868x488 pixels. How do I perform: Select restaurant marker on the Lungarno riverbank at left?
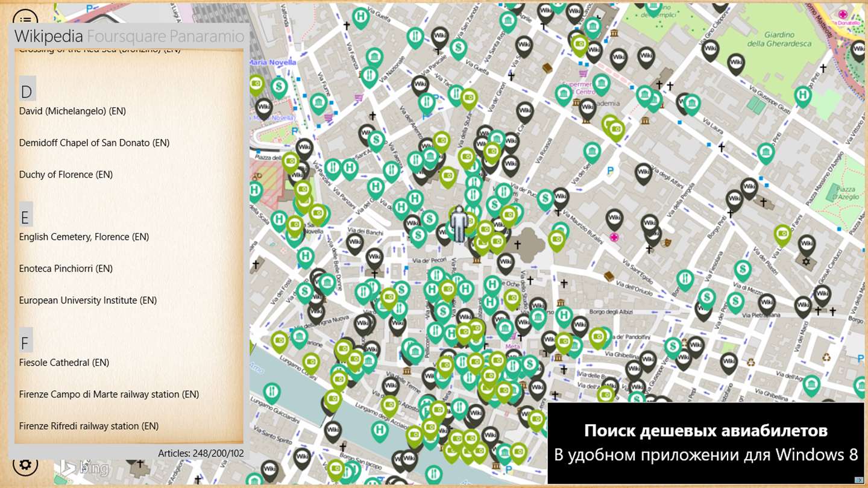tap(272, 393)
